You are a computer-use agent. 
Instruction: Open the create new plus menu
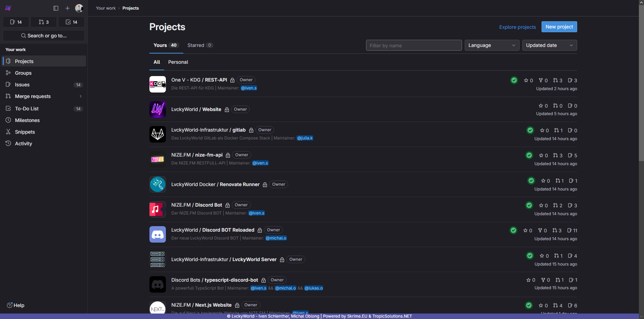(x=68, y=8)
